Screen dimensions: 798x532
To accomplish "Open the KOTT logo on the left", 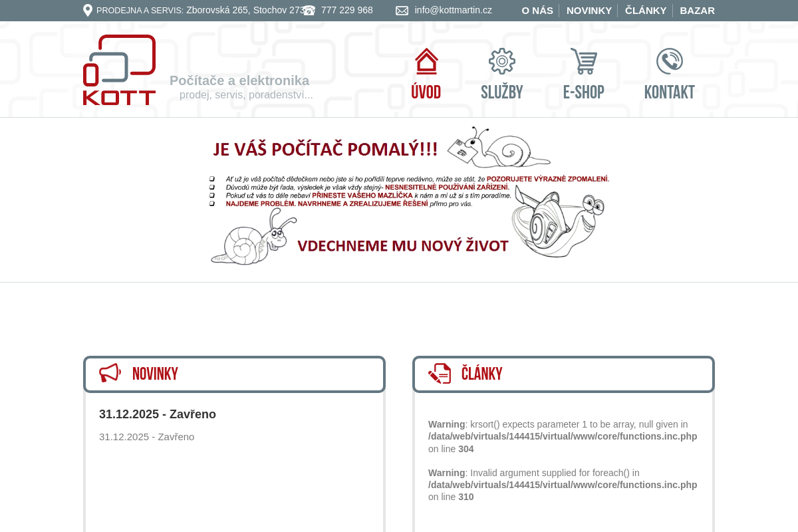I will 120,70.
